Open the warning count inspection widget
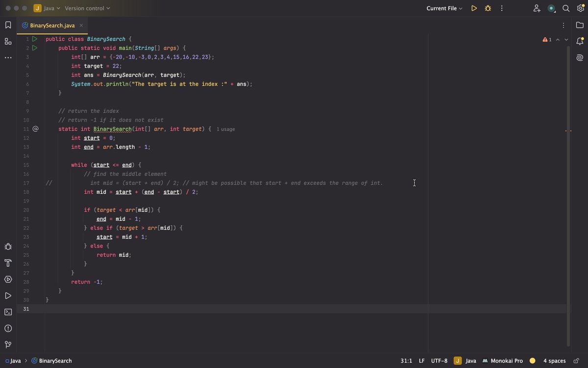 [547, 39]
